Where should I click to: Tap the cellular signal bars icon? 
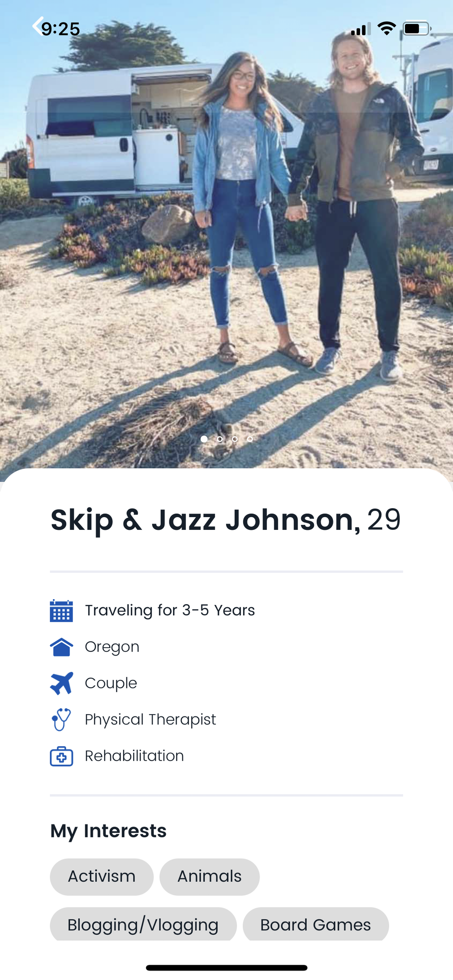[x=361, y=29]
